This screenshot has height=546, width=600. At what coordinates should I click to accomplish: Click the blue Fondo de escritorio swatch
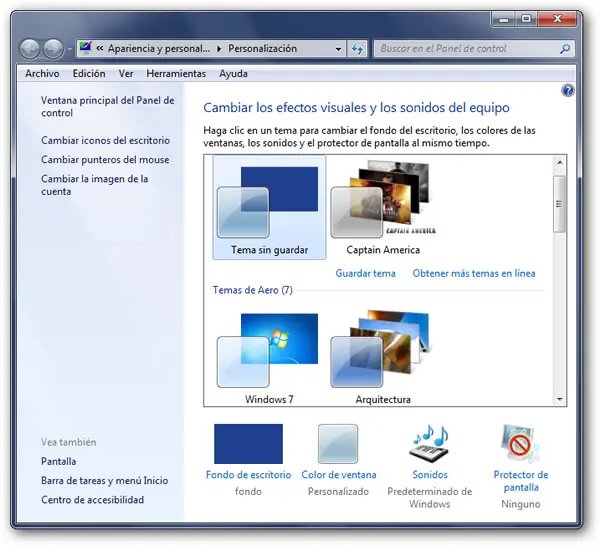tap(248, 444)
